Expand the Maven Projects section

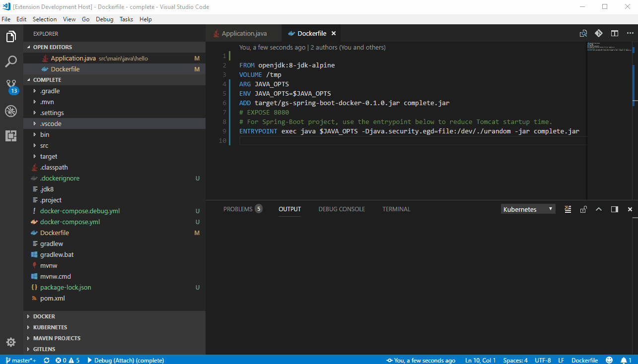click(114, 338)
